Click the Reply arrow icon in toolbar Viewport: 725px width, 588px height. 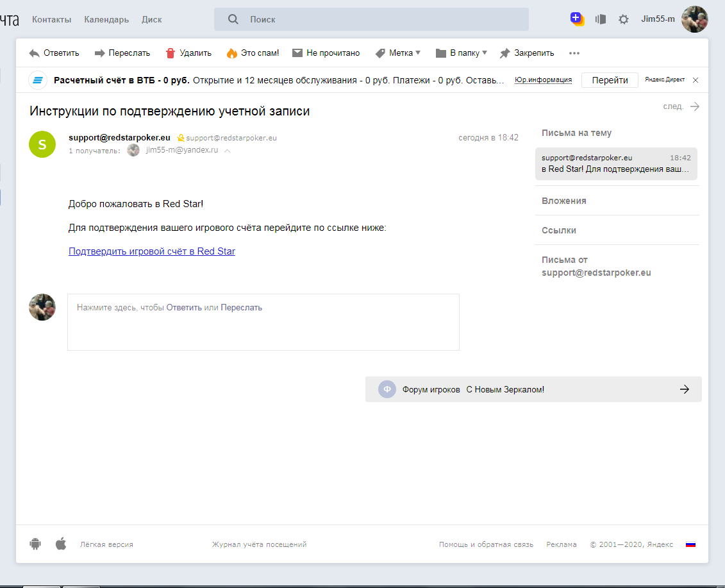pyautogui.click(x=35, y=53)
